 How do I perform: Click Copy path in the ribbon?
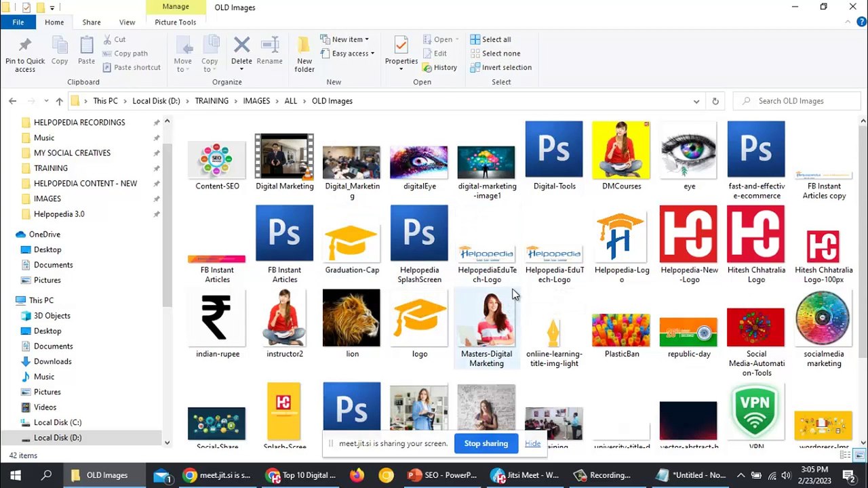tap(125, 54)
